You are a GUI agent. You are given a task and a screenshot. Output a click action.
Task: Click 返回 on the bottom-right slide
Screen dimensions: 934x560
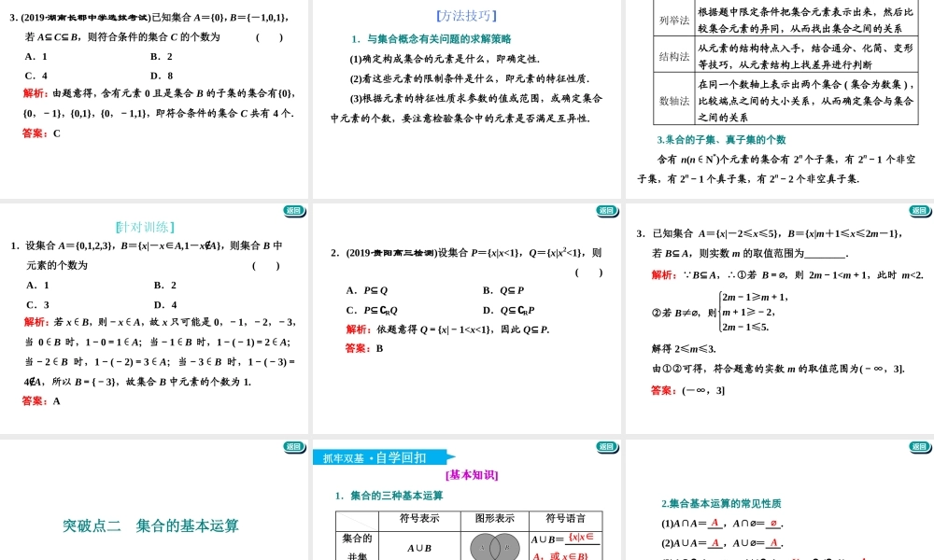tap(917, 447)
